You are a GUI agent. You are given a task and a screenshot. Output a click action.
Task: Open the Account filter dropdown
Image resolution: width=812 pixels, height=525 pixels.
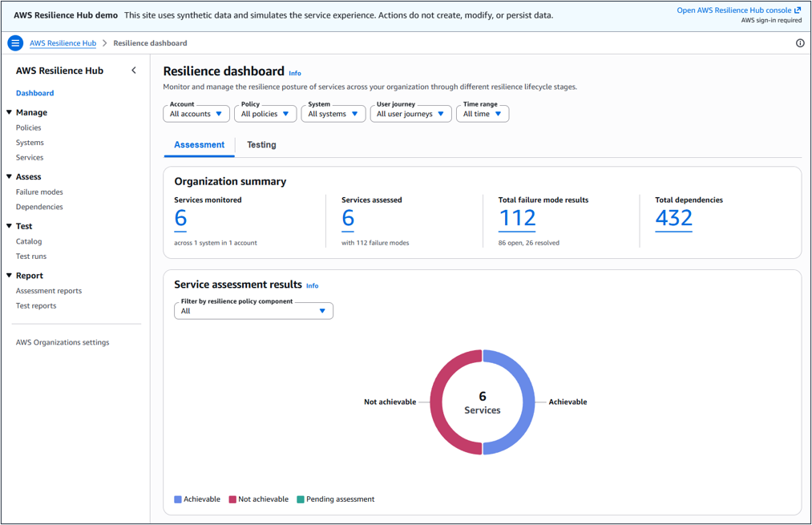coord(196,114)
